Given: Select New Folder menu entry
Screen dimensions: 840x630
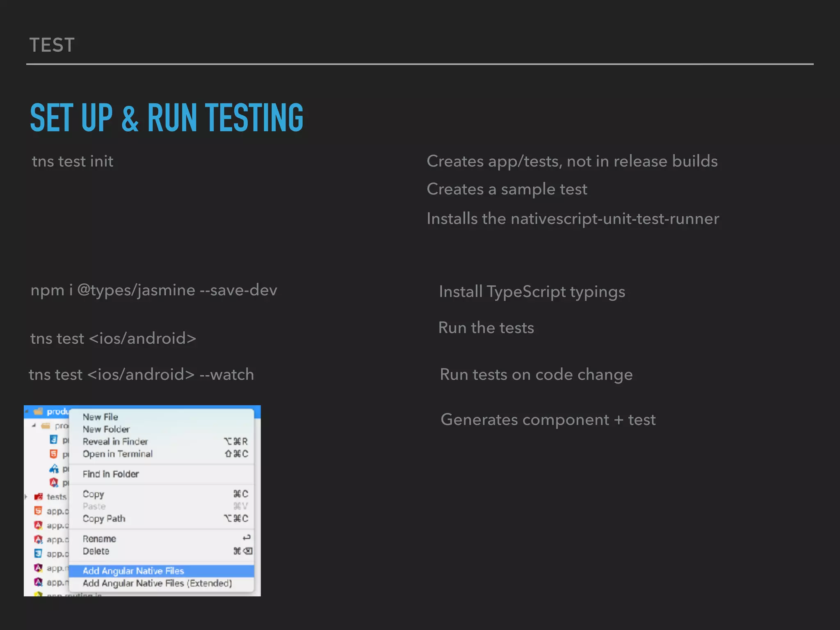Looking at the screenshot, I should [x=106, y=429].
